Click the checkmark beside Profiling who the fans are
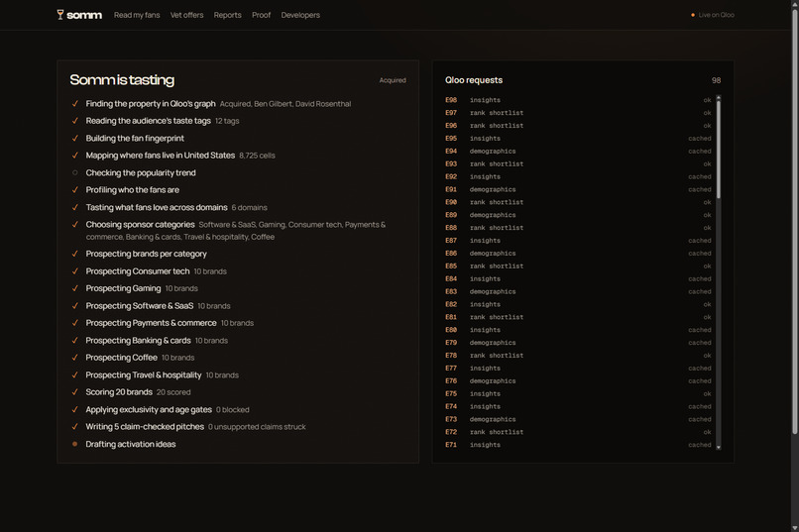The image size is (799, 532). coord(75,190)
